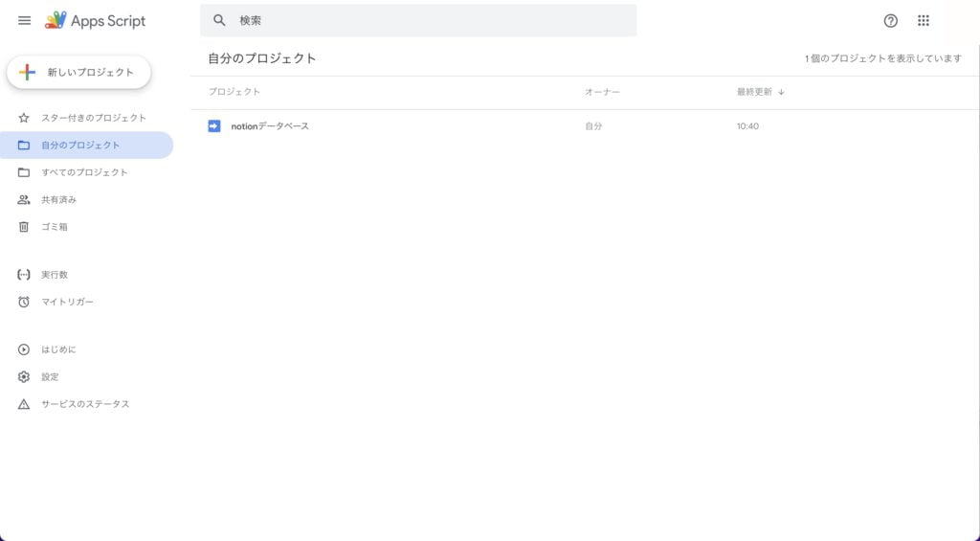Open 共有済み projects list
This screenshot has height=541, width=980.
point(58,200)
